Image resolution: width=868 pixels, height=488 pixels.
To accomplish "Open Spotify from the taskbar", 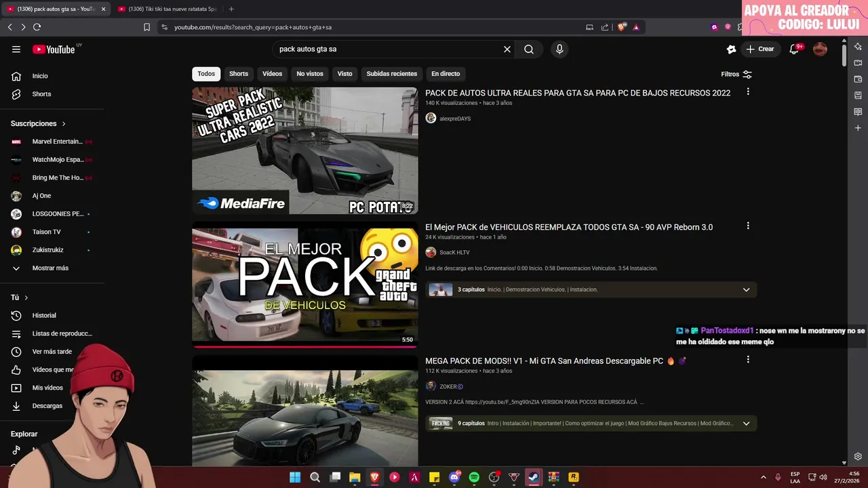I will [474, 477].
